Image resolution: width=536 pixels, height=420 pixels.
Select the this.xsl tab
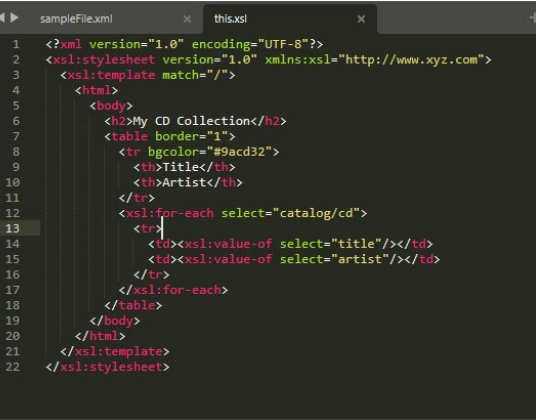pyautogui.click(x=230, y=19)
